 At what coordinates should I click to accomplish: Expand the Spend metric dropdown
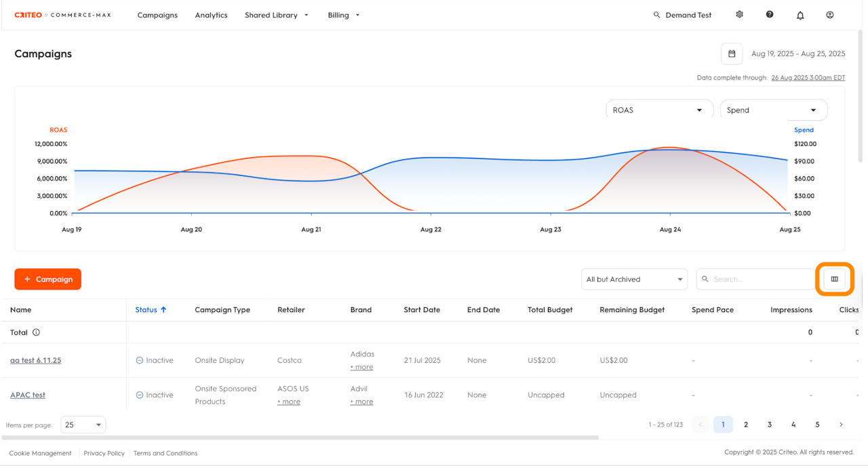[773, 110]
